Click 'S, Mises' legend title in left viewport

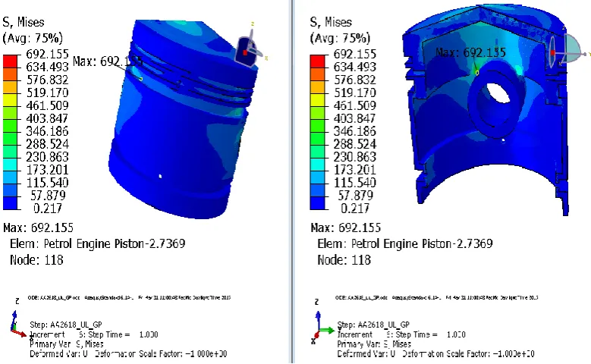tap(24, 22)
